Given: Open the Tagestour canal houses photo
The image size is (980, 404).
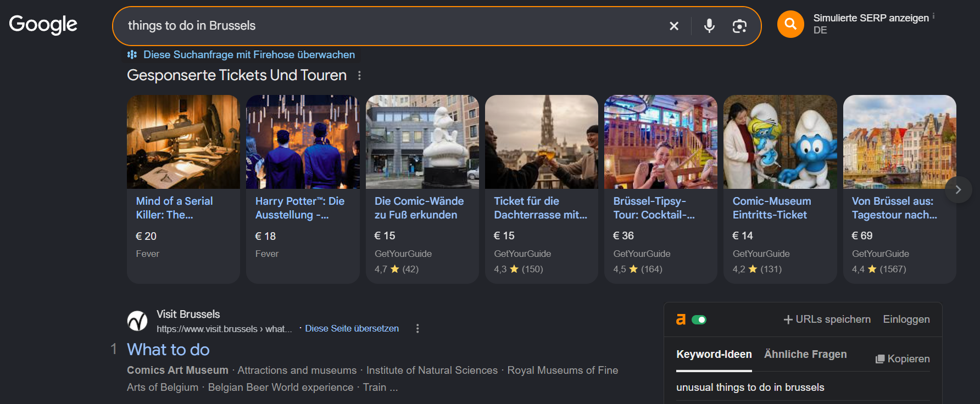Looking at the screenshot, I should (x=900, y=142).
